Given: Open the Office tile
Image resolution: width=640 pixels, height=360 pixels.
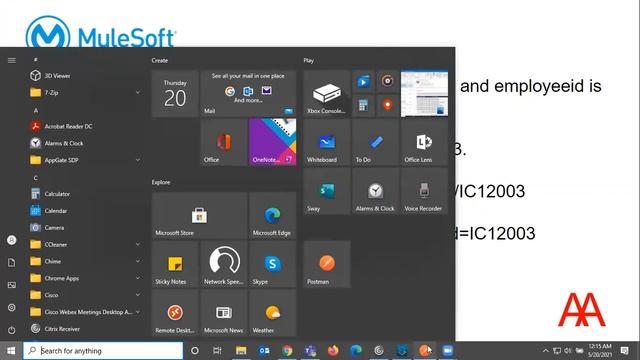Looking at the screenshot, I should (224, 142).
